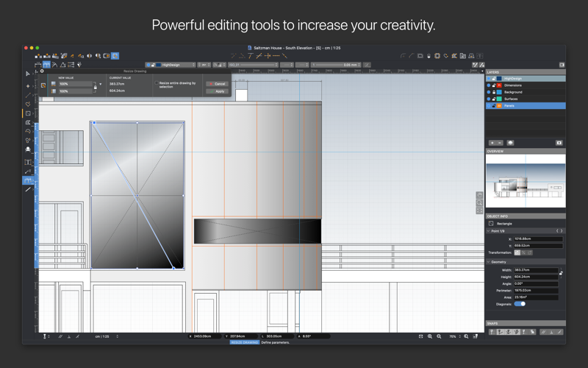Viewport: 588px width, 368px height.
Task: Select the rotate tool in left toolbar
Action: 28,131
